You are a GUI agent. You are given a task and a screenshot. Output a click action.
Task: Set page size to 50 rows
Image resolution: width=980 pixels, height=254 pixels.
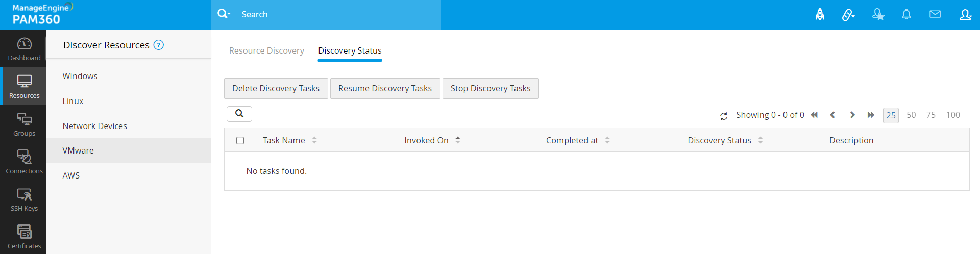pyautogui.click(x=911, y=115)
